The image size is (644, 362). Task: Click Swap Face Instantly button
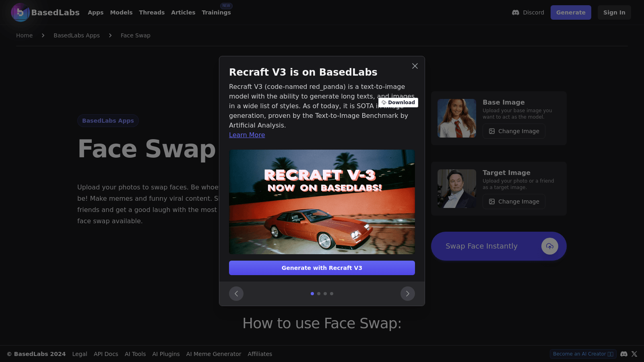click(499, 246)
